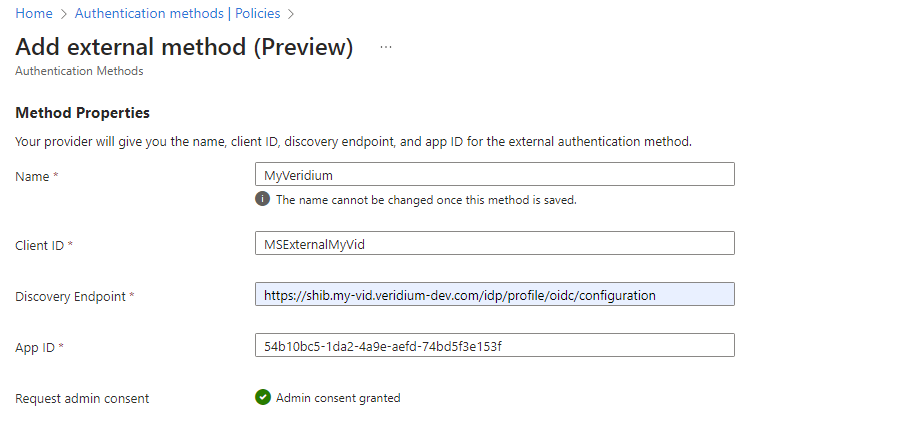Focus the Name field containing MyVeridium
Viewport: 897px width, 431px height.
click(494, 175)
